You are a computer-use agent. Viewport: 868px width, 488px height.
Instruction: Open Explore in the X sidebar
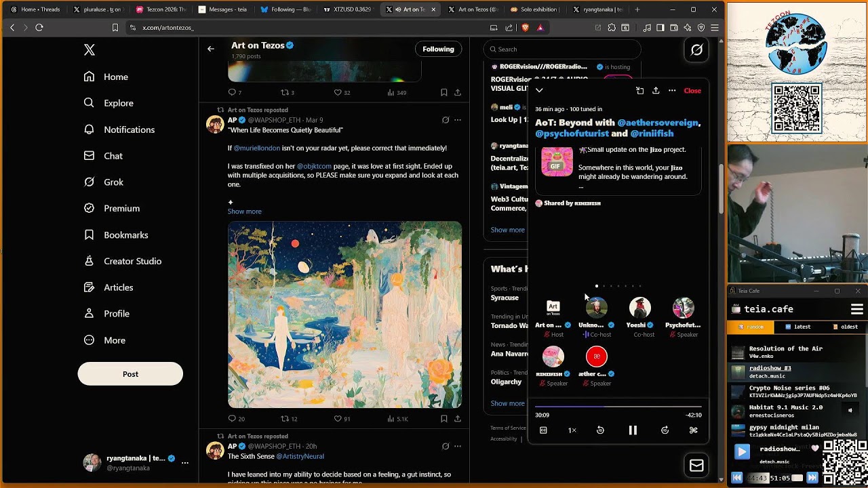point(108,103)
